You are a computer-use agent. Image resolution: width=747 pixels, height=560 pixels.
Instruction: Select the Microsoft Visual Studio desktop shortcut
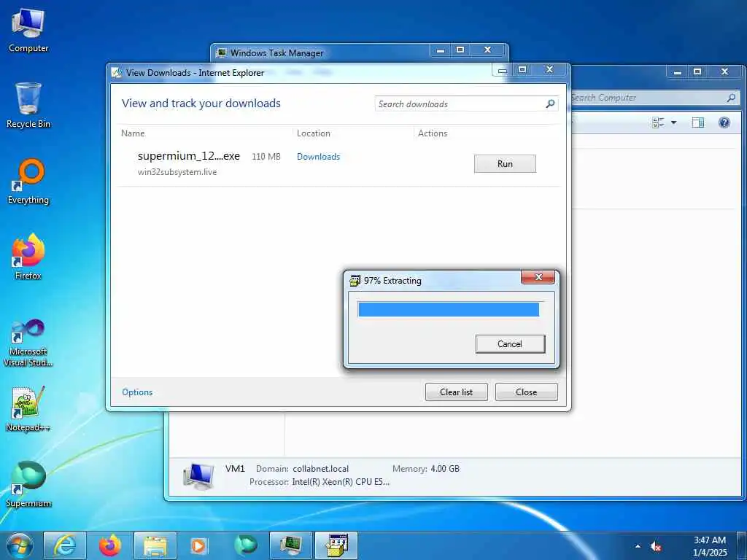point(28,343)
